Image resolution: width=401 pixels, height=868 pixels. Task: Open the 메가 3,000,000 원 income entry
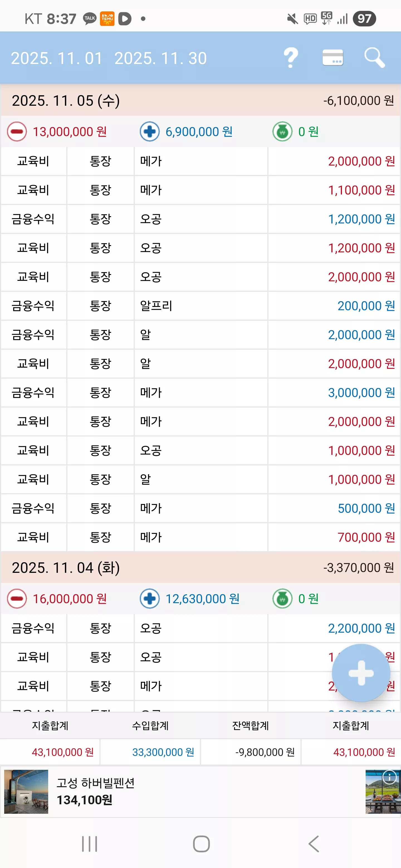(201, 393)
